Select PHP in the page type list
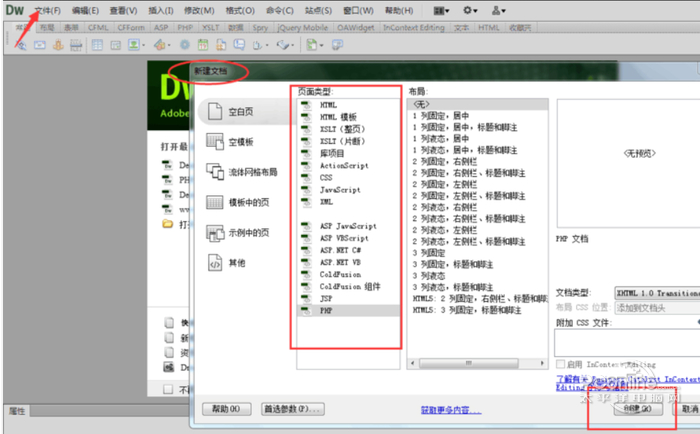The height and width of the screenshot is (434, 700). click(x=348, y=311)
